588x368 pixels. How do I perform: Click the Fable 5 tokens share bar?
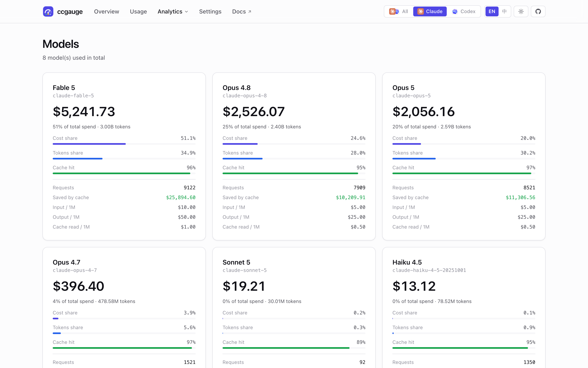pyautogui.click(x=124, y=159)
